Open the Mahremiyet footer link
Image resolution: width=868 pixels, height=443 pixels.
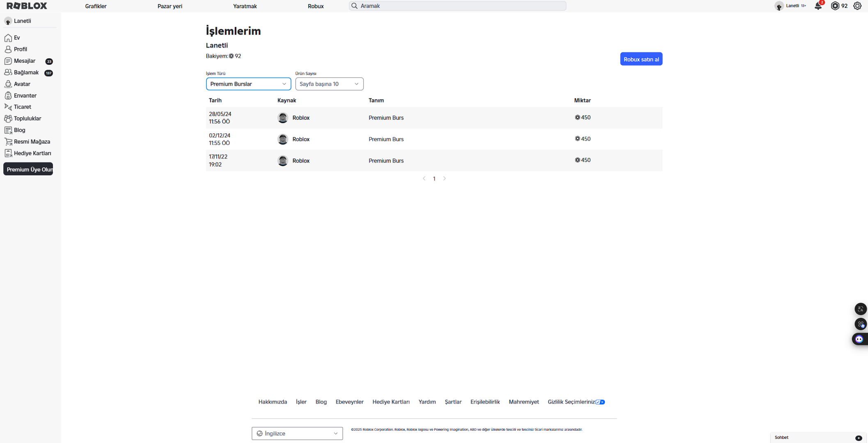tap(524, 402)
